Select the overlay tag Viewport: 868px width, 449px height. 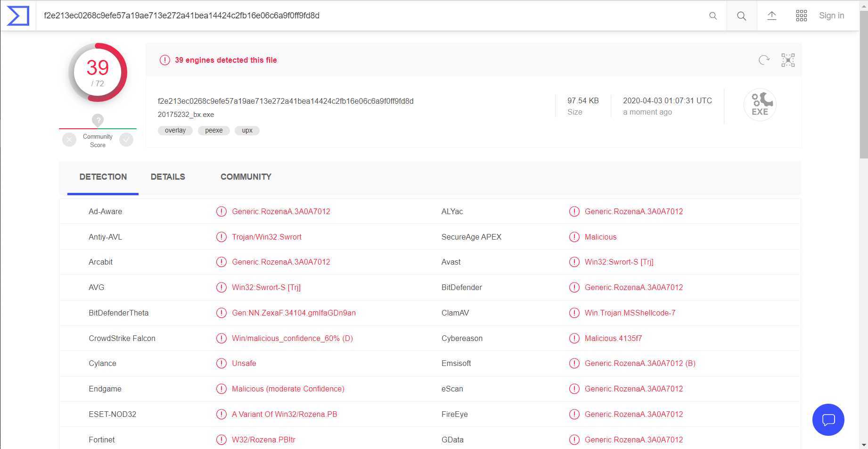pos(175,131)
